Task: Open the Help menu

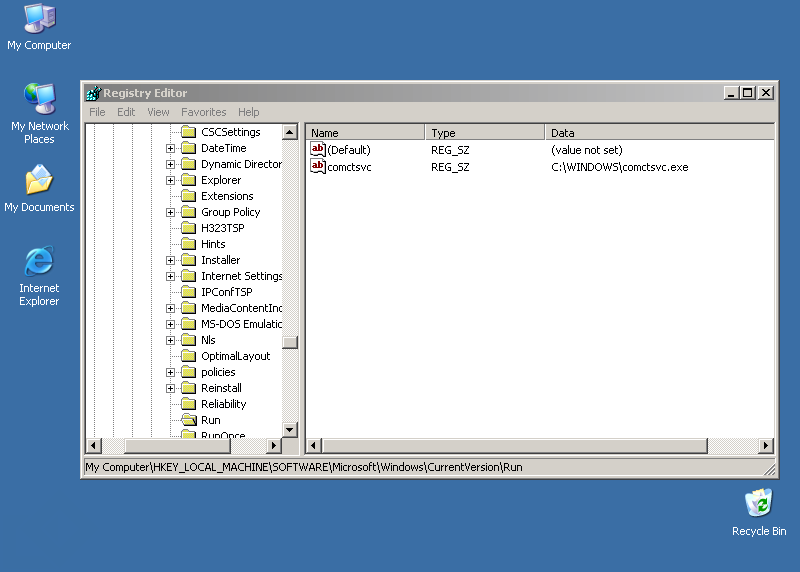Action: (248, 112)
